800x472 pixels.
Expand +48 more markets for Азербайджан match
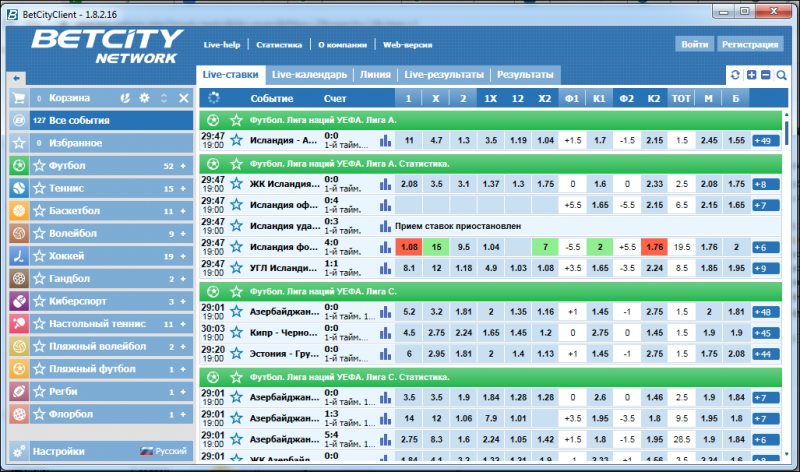765,312
